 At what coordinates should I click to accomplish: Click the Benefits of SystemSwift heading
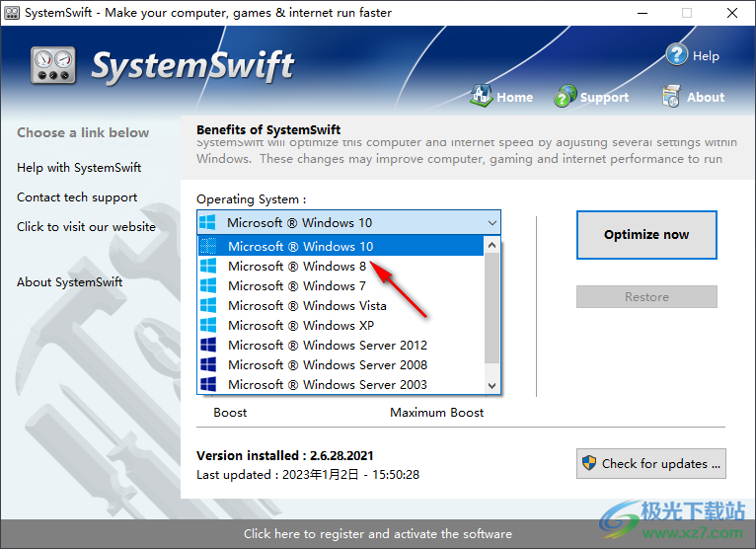coord(268,129)
